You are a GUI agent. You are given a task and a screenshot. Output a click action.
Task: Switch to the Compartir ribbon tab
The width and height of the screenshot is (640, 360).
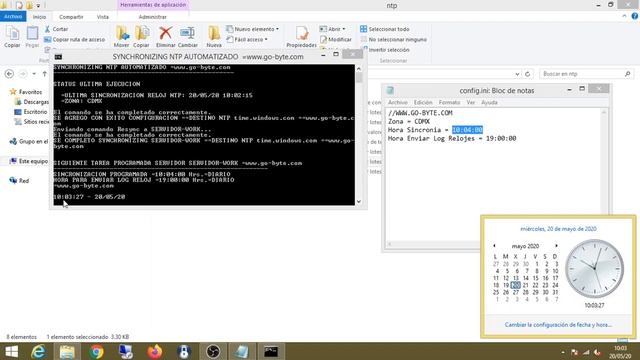(71, 17)
